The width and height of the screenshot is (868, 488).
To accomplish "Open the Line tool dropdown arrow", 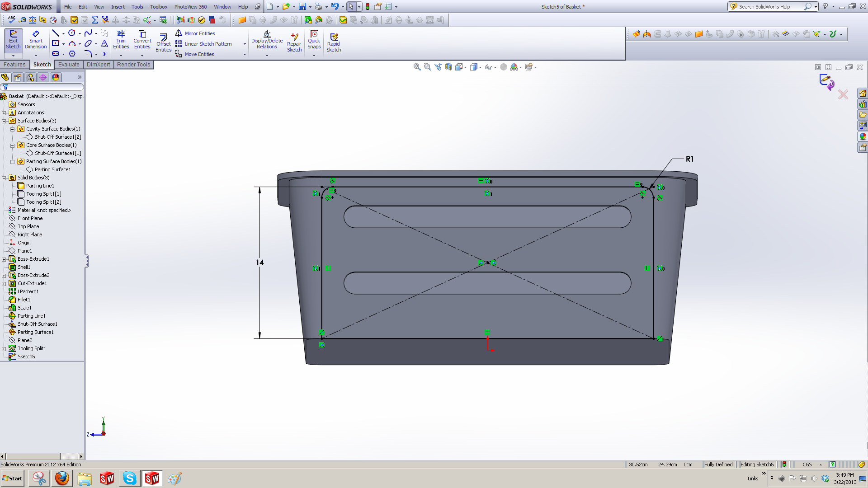I will (x=63, y=33).
